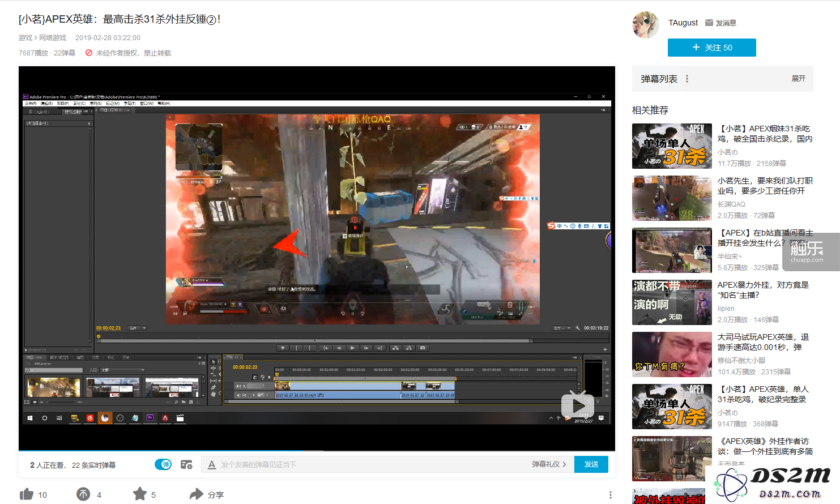The width and height of the screenshot is (840, 504).
Task: Click the 相关推荐 section heading
Action: click(650, 110)
